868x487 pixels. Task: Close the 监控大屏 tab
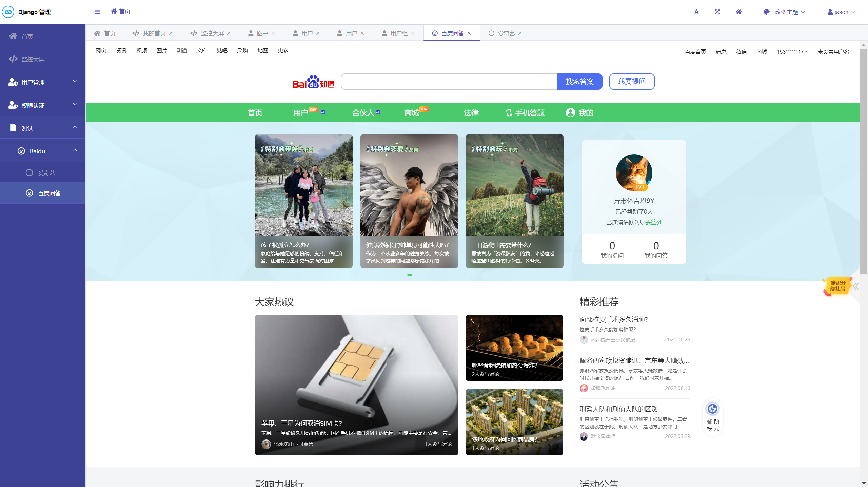click(x=229, y=33)
